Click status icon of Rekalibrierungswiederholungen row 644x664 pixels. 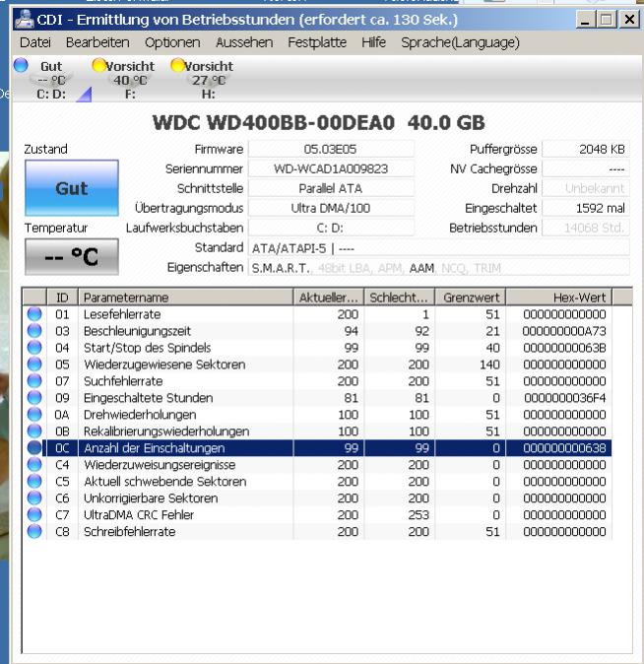click(34, 432)
